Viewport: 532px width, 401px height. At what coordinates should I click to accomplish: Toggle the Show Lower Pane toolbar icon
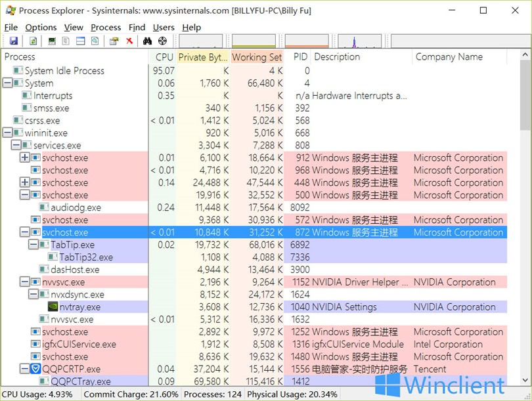coord(80,41)
